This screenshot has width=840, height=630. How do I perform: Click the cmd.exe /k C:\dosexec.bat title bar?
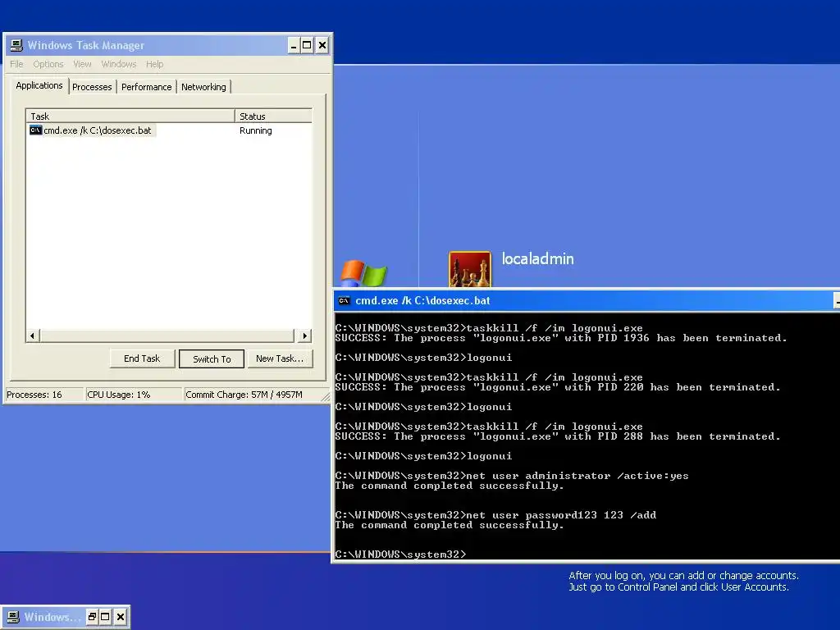pyautogui.click(x=422, y=301)
